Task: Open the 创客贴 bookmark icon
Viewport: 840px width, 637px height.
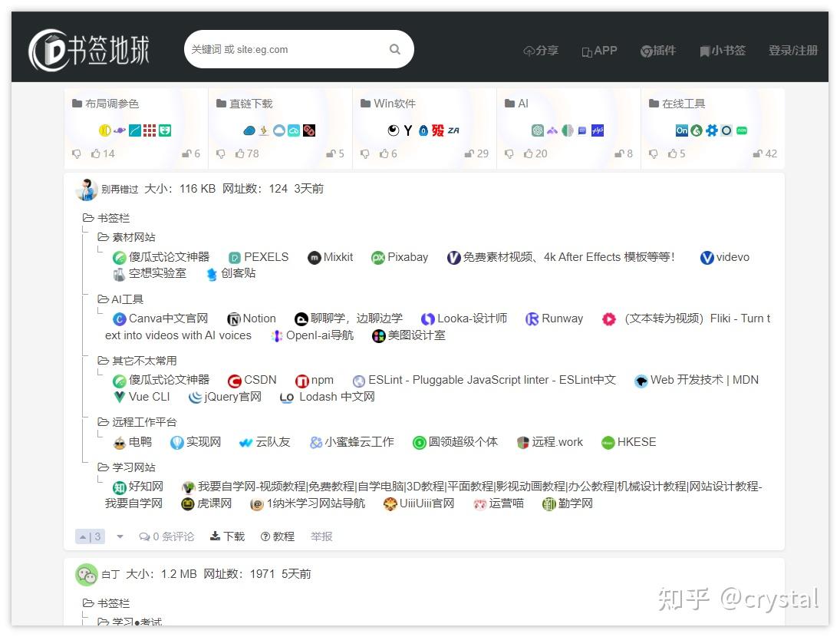Action: pyautogui.click(x=212, y=274)
